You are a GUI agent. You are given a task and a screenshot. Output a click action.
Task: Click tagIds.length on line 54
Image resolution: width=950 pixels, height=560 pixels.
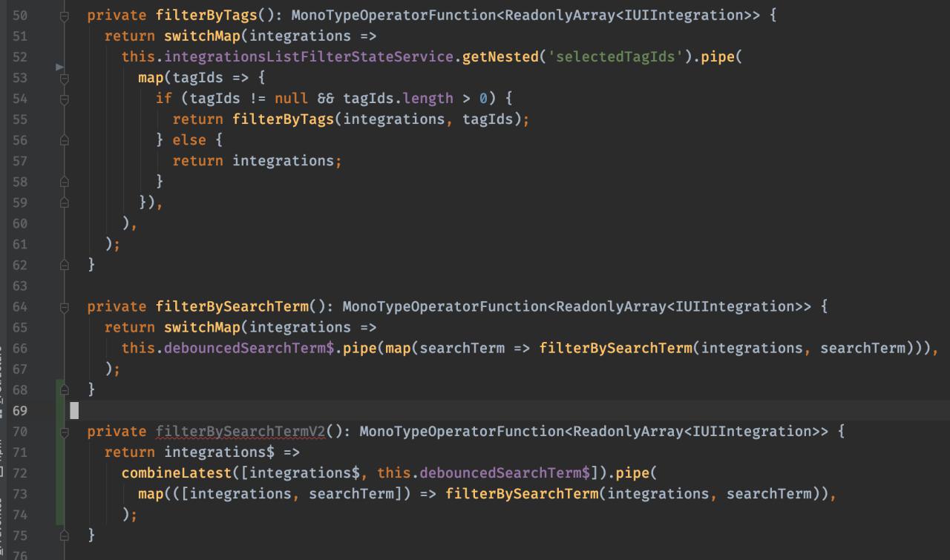pos(398,99)
